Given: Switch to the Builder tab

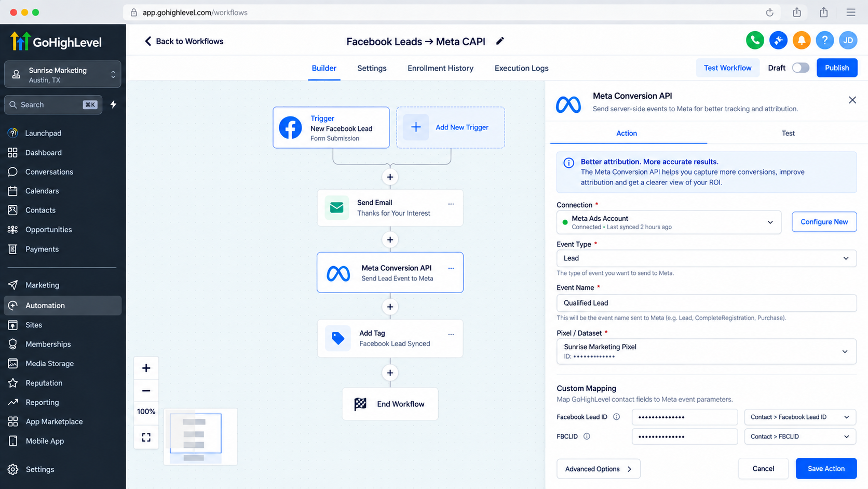Looking at the screenshot, I should click(x=324, y=68).
